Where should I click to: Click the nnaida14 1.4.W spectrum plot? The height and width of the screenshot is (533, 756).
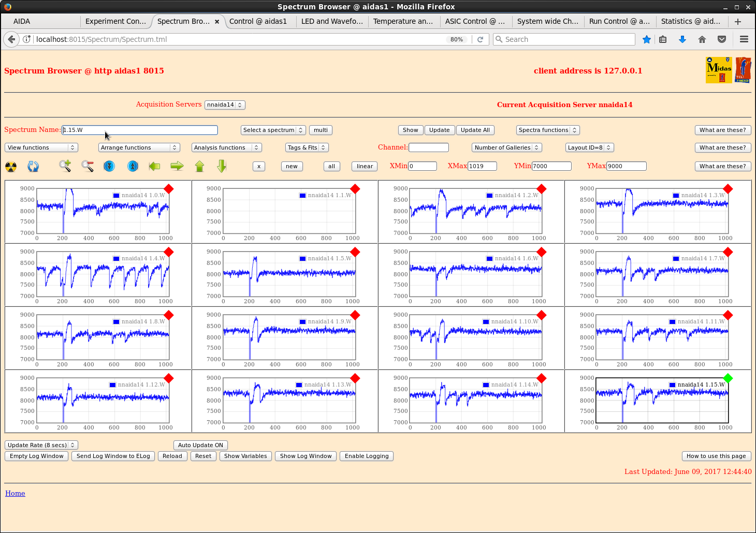pyautogui.click(x=103, y=274)
